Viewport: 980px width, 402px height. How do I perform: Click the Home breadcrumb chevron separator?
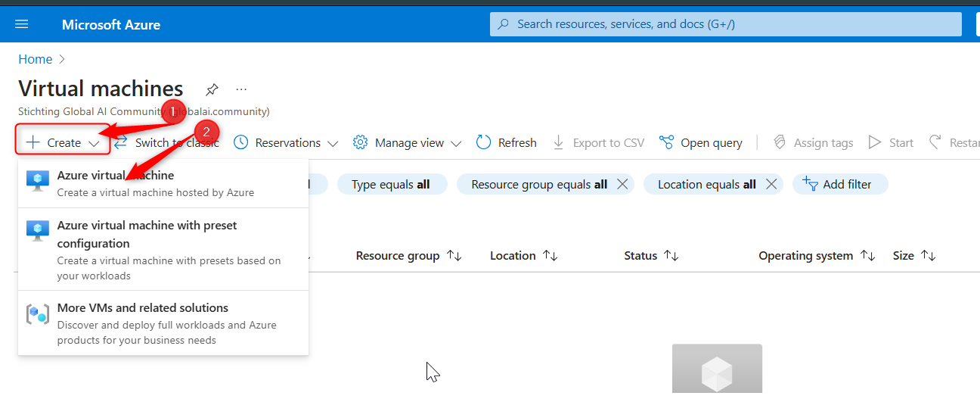point(62,59)
